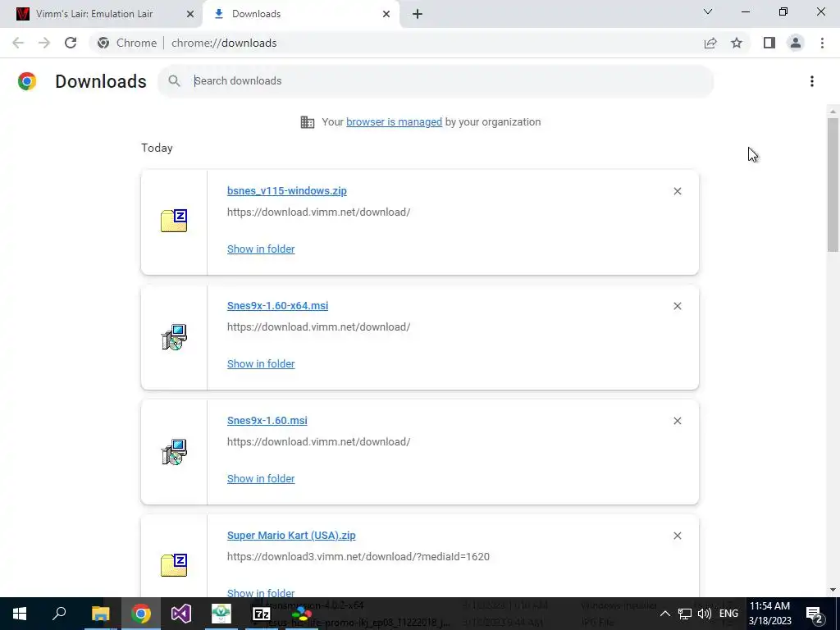This screenshot has width=840, height=630.
Task: Open Visual Studio from the taskbar
Action: (181, 614)
